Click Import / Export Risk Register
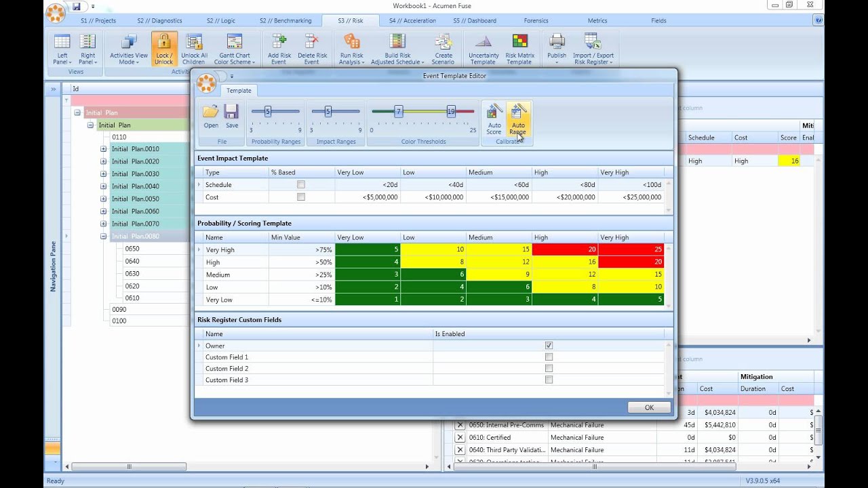This screenshot has width=868, height=488. pos(593,49)
